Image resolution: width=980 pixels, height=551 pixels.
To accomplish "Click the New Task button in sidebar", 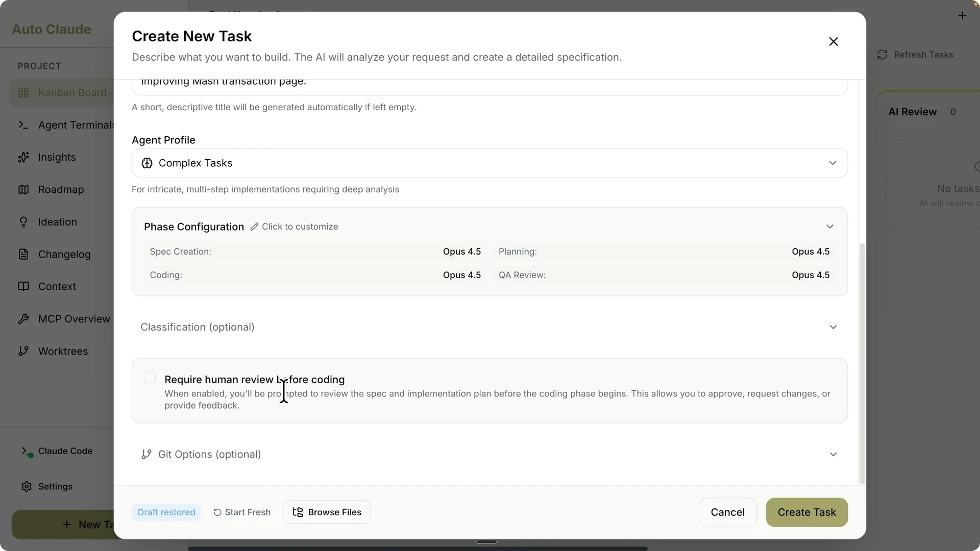I will click(x=63, y=524).
